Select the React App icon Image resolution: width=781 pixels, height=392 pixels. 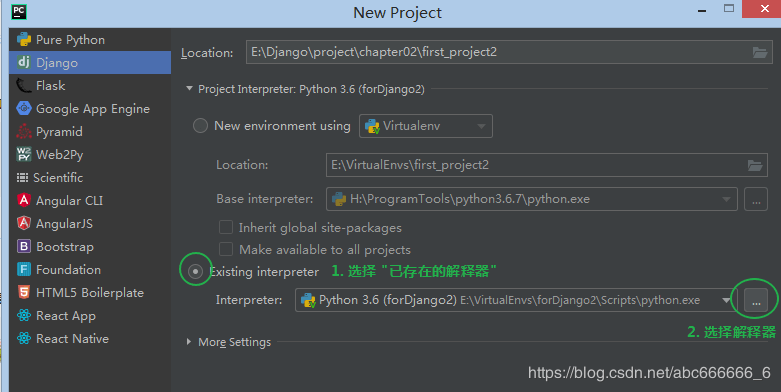point(24,315)
